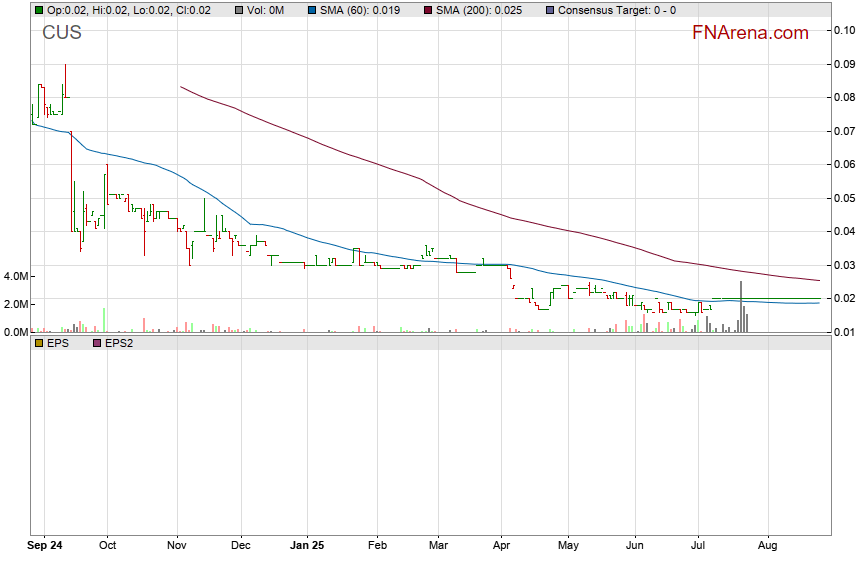This screenshot has width=859, height=566.
Task: Click the 0.05 price axis label
Action: (x=843, y=198)
